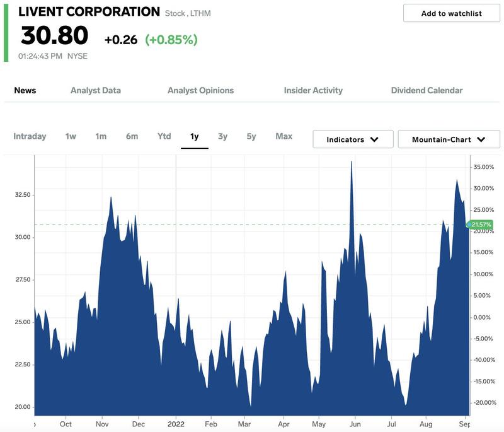Click the -10.00% percent axis label
This screenshot has width=504, height=432.
tap(484, 360)
